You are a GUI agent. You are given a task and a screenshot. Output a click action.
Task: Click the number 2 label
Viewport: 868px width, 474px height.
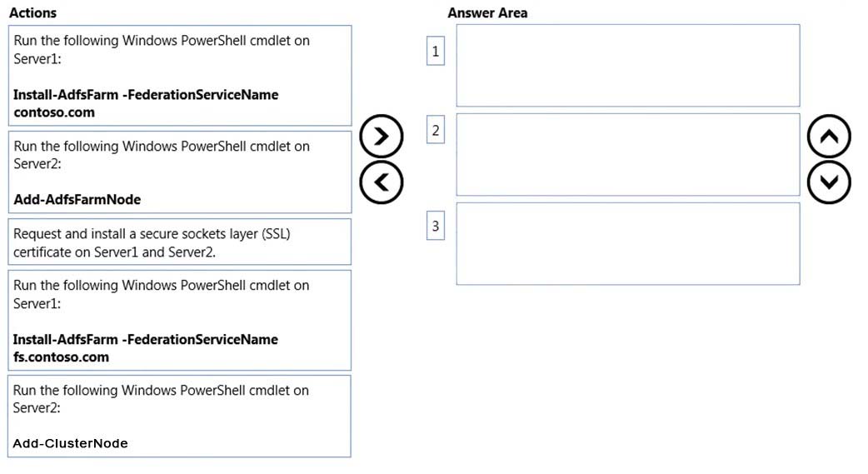tap(436, 130)
